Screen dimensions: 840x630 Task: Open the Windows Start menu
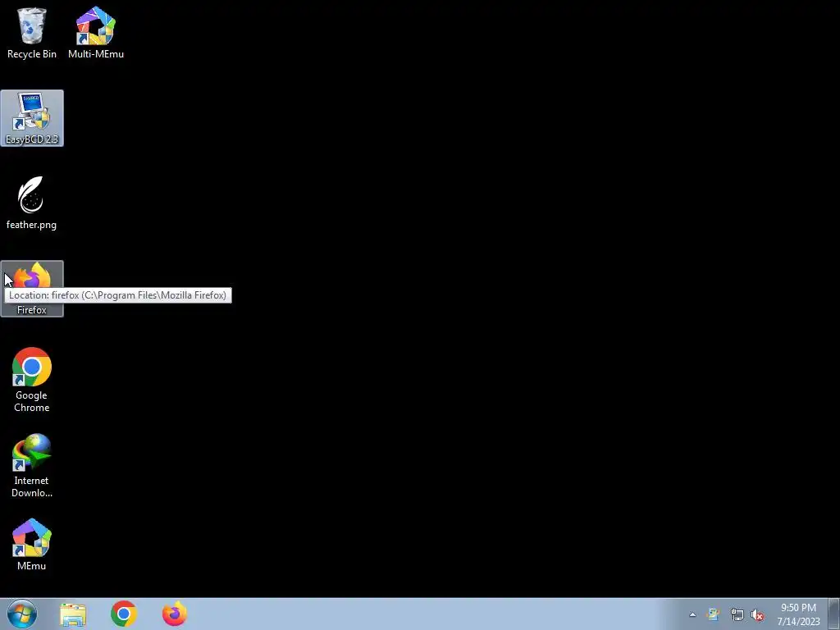click(22, 614)
